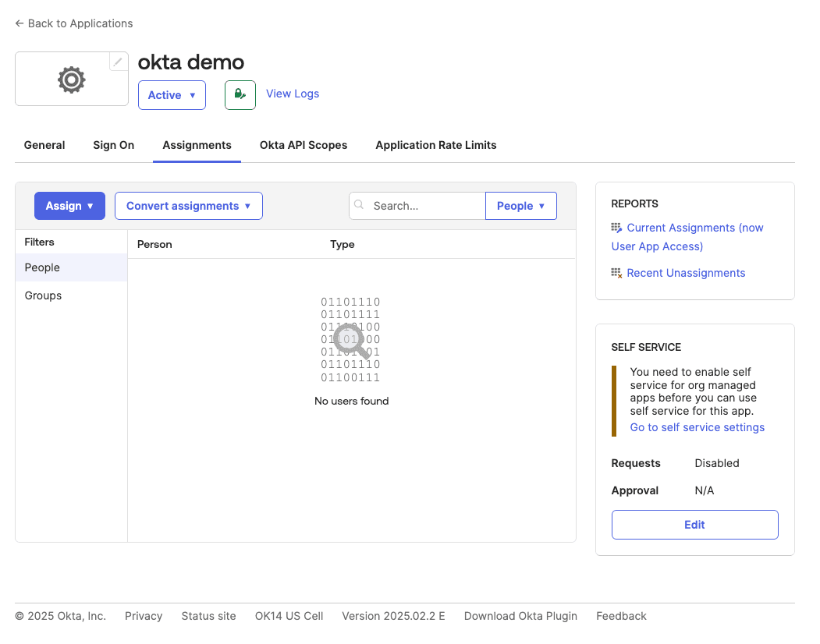The height and width of the screenshot is (644, 820).
Task: Switch to the Sign On tab
Action: click(x=113, y=145)
